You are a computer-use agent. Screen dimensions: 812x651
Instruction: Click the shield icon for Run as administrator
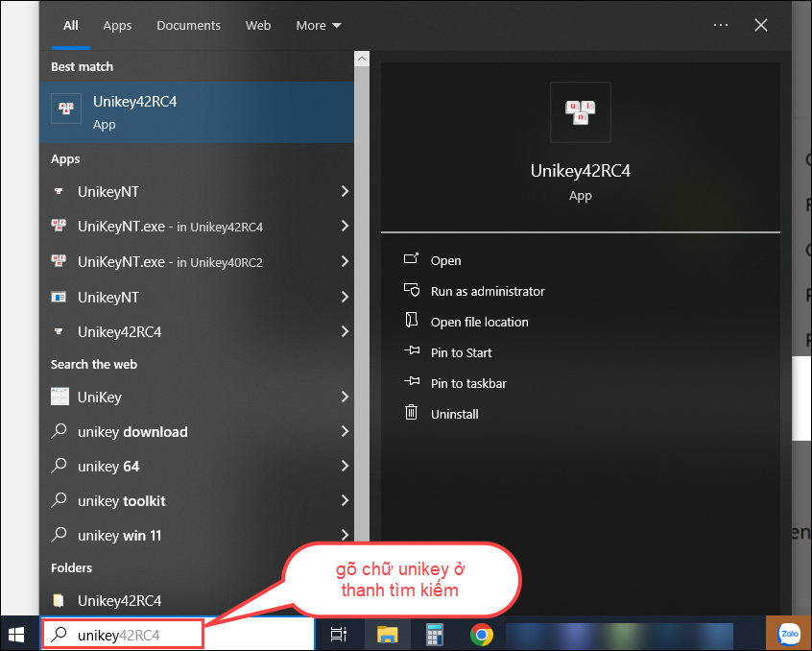pyautogui.click(x=412, y=290)
